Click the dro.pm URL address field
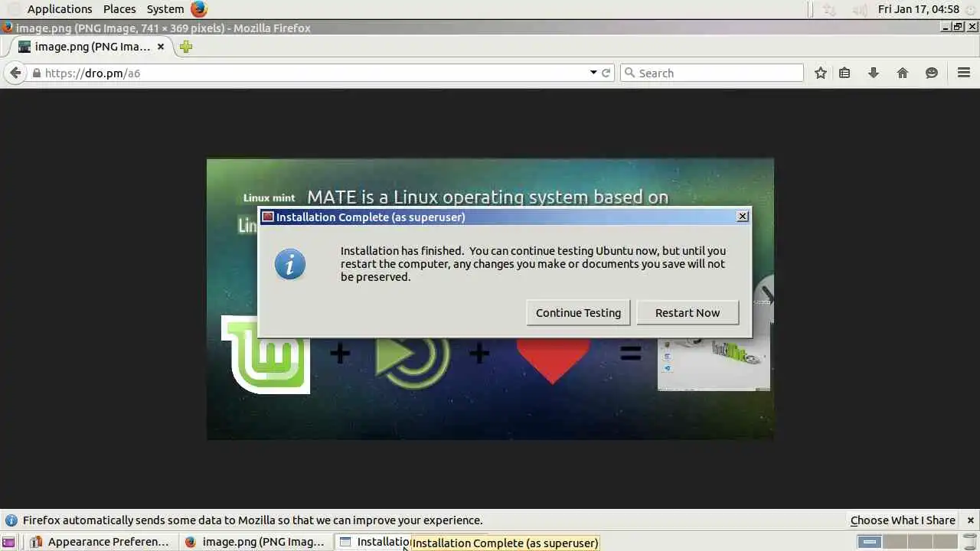This screenshot has width=980, height=551. (314, 73)
